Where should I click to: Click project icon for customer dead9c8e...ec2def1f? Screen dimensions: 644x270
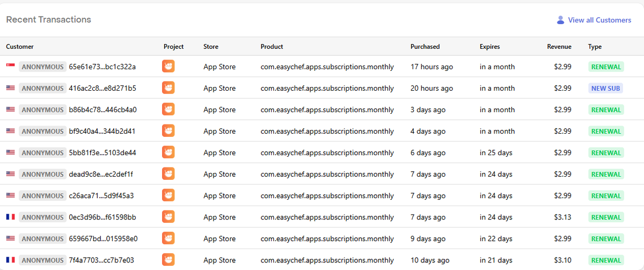pos(168,174)
